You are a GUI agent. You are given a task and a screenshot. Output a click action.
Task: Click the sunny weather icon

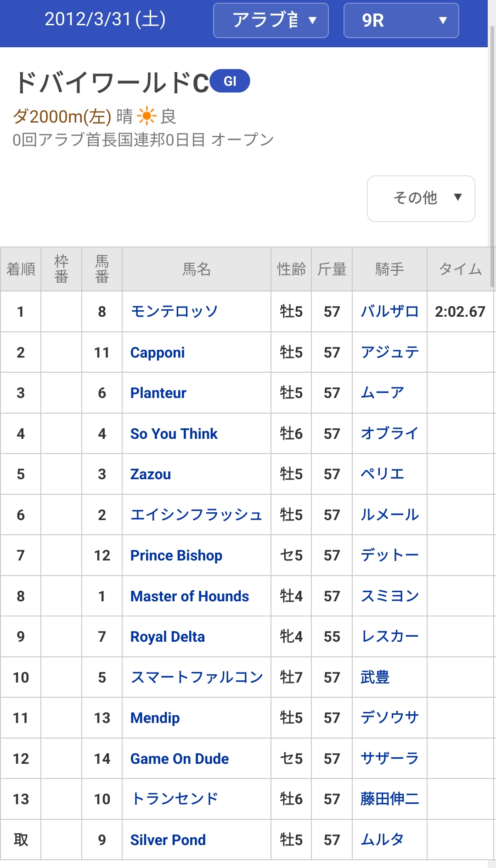click(147, 116)
